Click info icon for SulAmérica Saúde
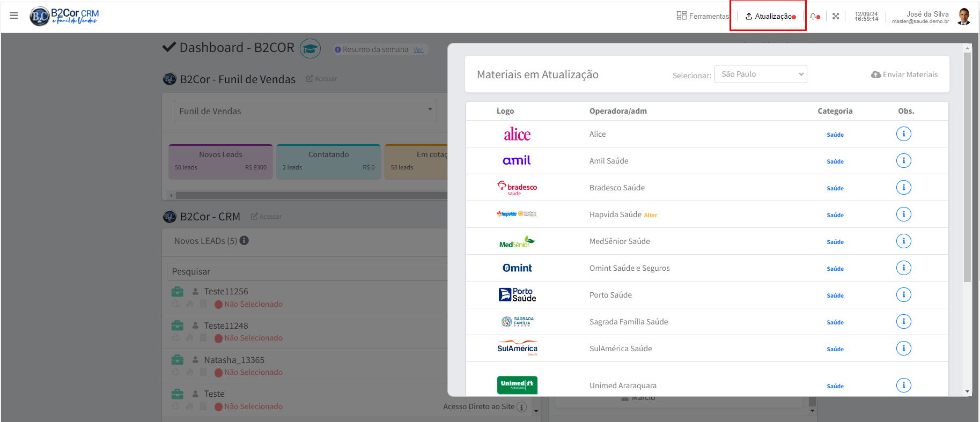Viewport: 980px width, 422px height. 903,349
